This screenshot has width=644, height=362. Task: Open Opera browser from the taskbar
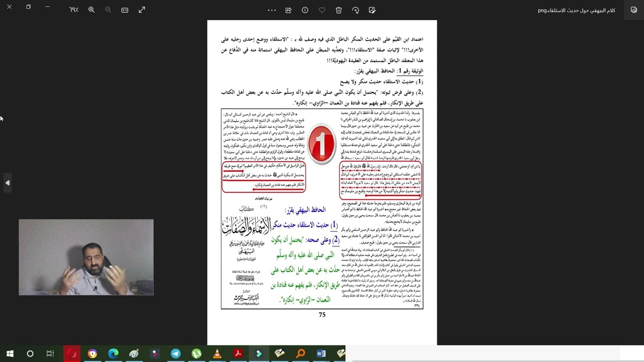71,354
